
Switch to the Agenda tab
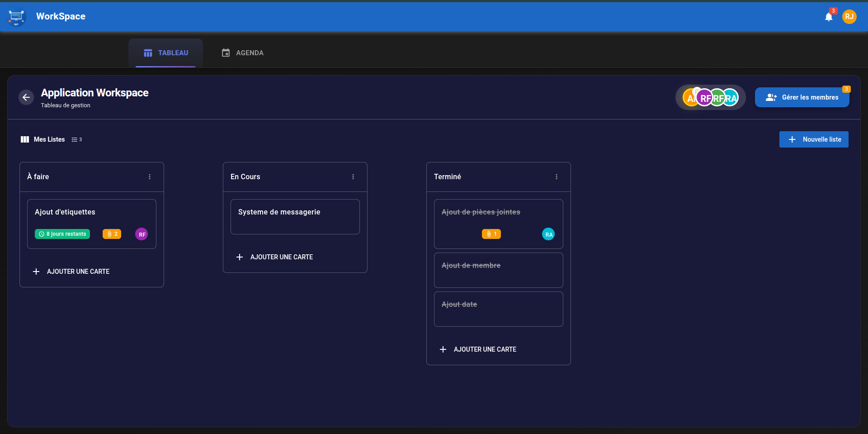tap(242, 53)
